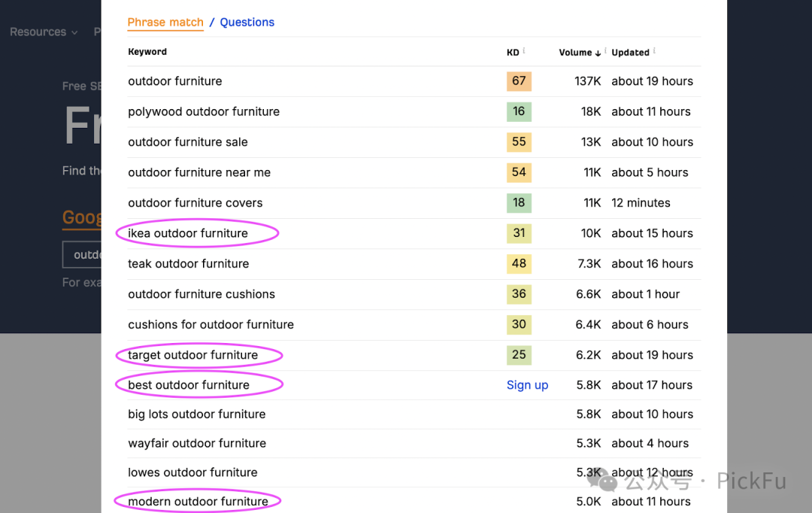
Task: Click the keyword search input field
Action: click(83, 255)
